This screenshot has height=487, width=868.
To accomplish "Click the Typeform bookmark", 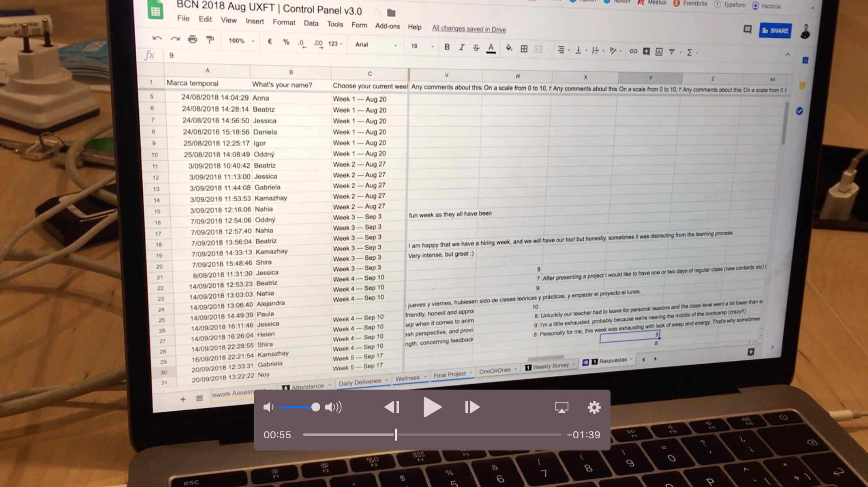I will [730, 4].
